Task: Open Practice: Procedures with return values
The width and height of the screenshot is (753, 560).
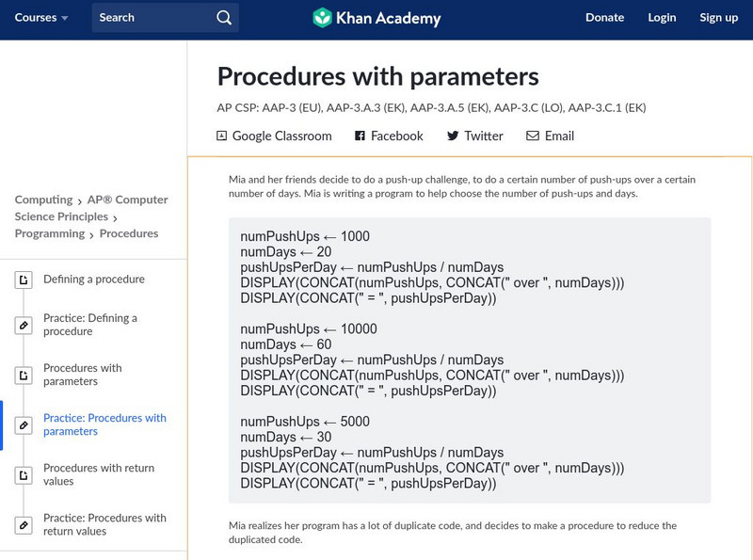Action: click(104, 524)
